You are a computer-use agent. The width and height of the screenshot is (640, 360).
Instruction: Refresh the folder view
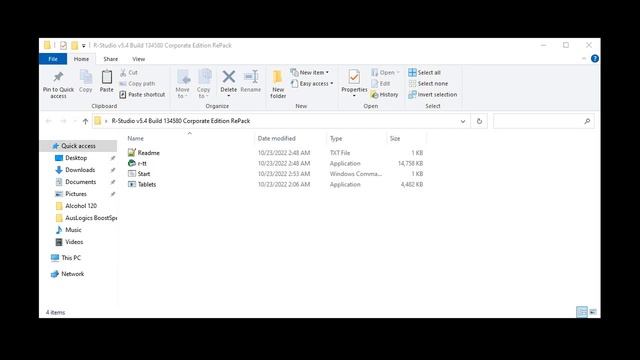(479, 121)
